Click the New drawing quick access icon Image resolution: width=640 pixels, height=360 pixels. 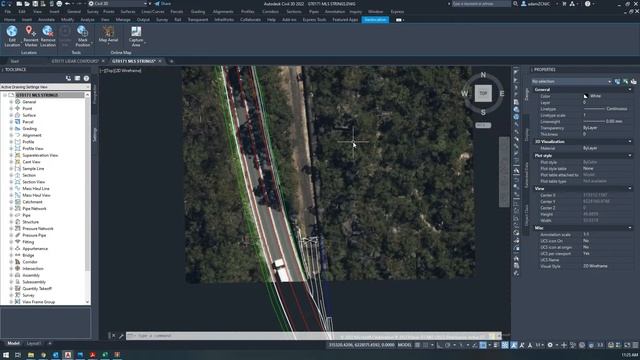[x=19, y=4]
